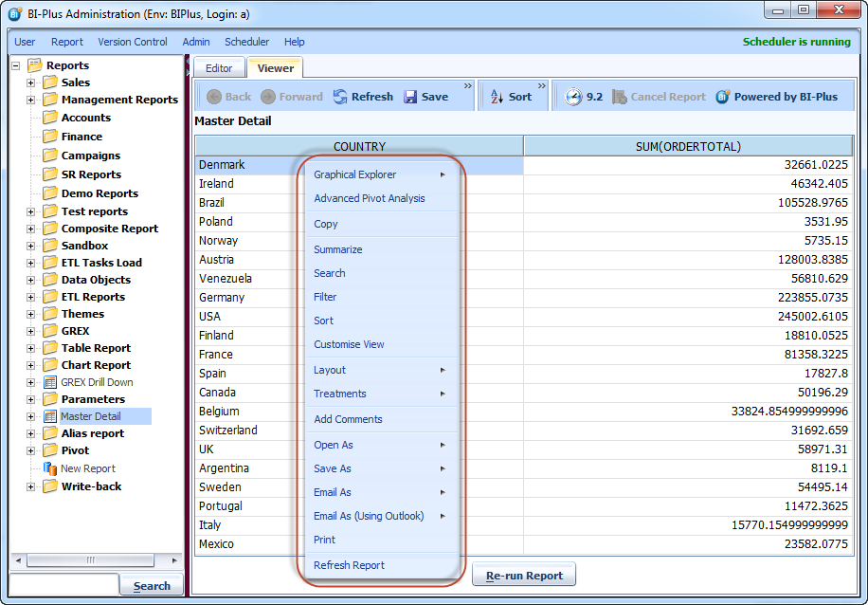Click the Powered by BI-Plus icon
Image resolution: width=868 pixels, height=605 pixels.
(723, 97)
